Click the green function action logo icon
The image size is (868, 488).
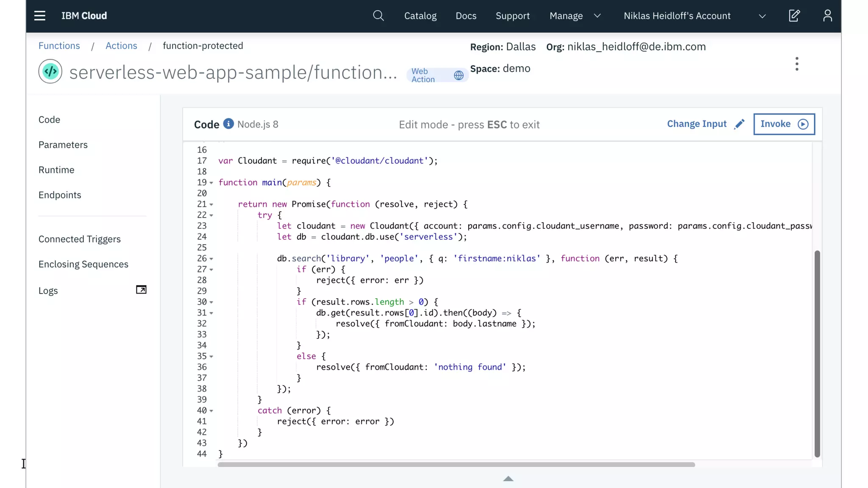pos(50,72)
